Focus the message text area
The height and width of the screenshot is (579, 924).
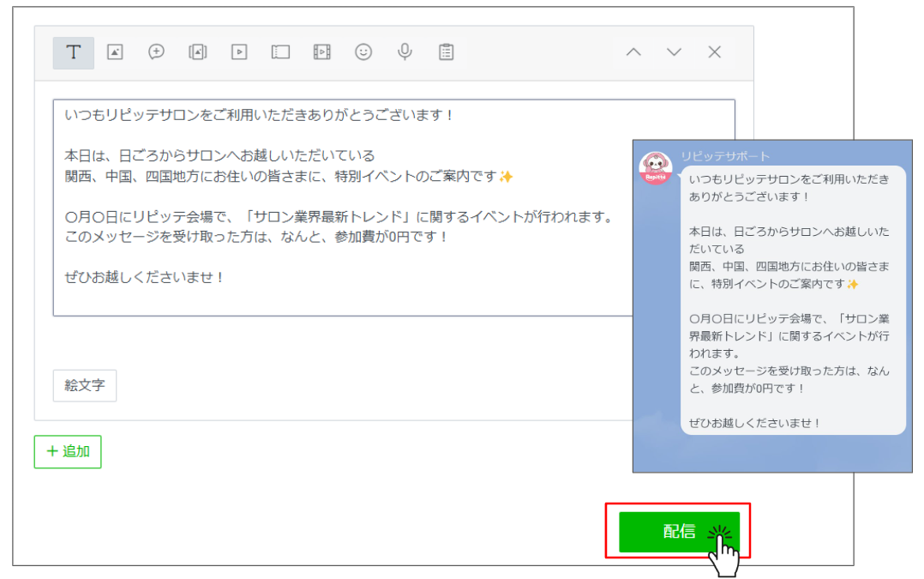(x=393, y=208)
